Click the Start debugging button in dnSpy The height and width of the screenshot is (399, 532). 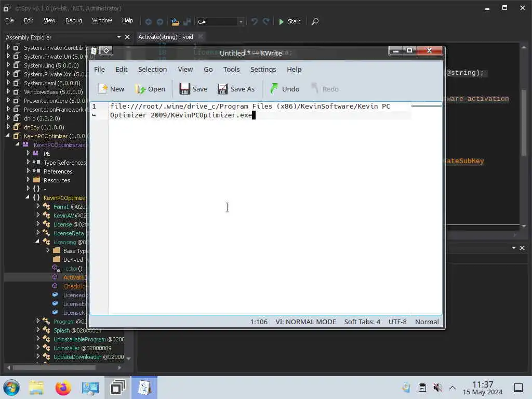click(x=289, y=21)
